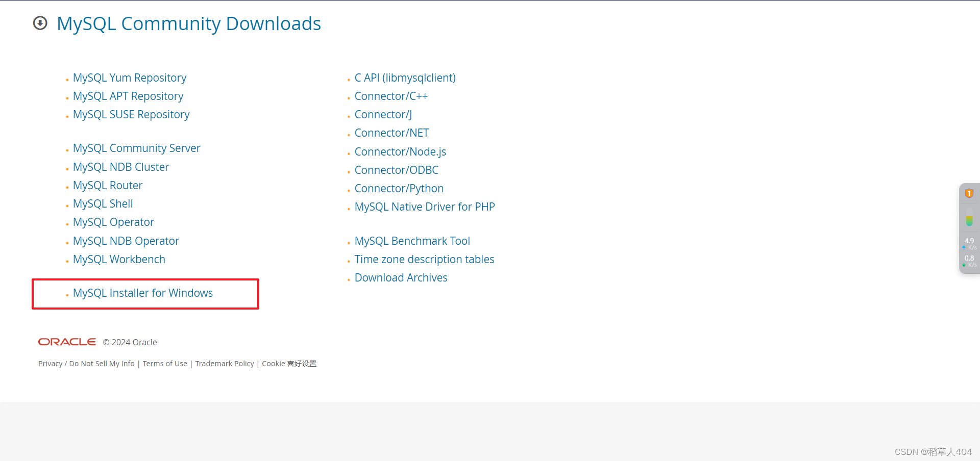Open MySQL Installer for Windows

(x=143, y=293)
